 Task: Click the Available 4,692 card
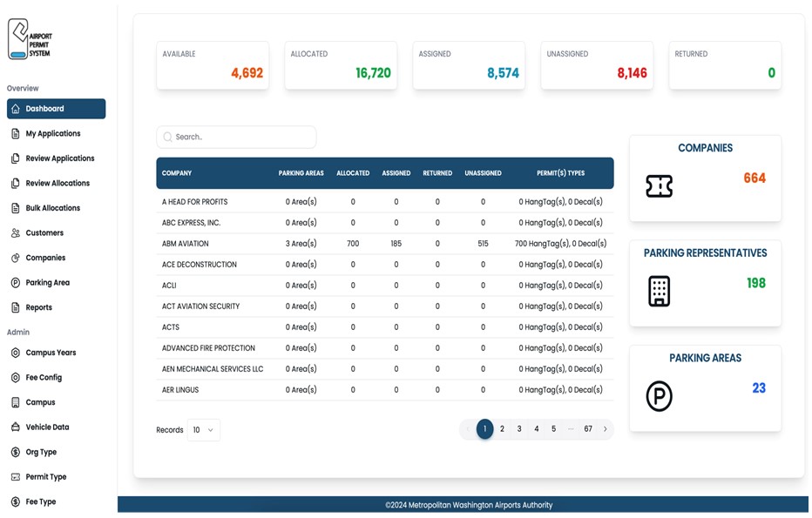(213, 65)
